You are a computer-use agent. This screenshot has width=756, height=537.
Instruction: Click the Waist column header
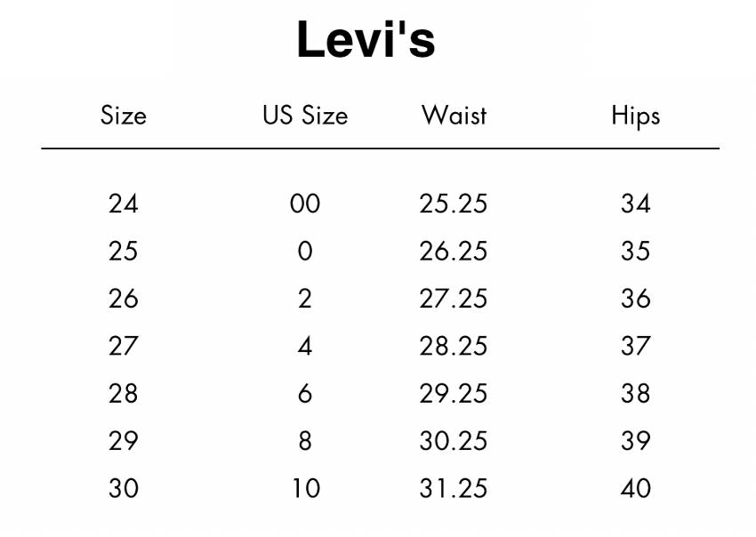[454, 116]
